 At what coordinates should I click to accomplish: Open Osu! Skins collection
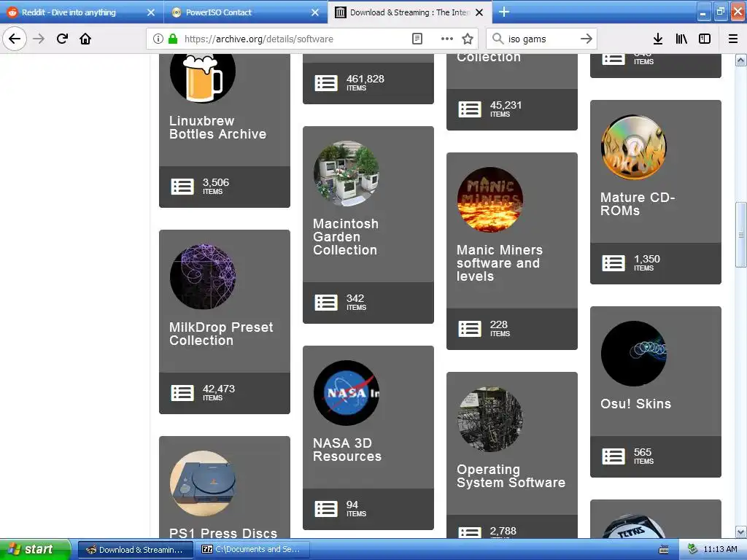click(x=636, y=403)
